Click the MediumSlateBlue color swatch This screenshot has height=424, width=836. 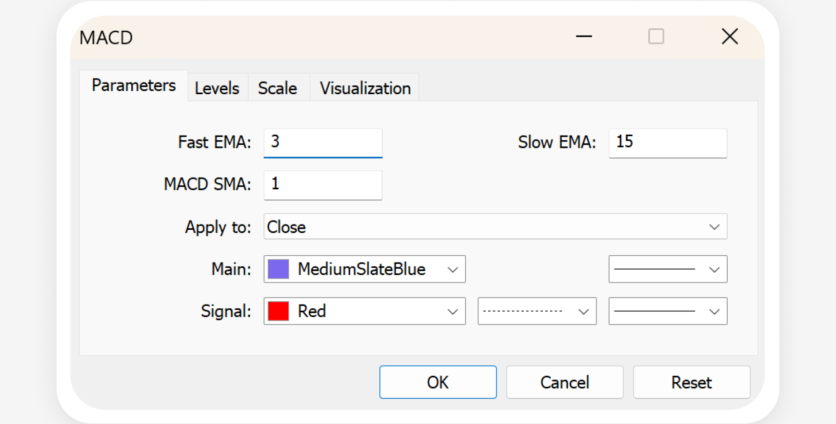coord(279,269)
